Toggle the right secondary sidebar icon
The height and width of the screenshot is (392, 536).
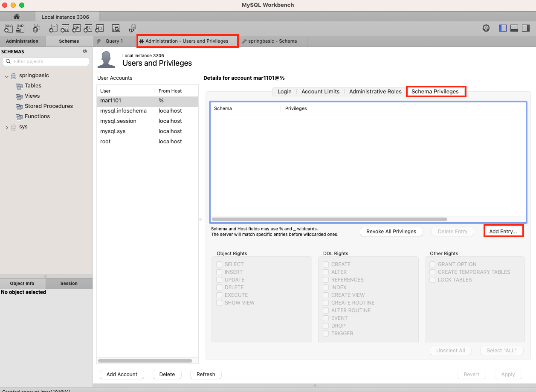[x=526, y=28]
